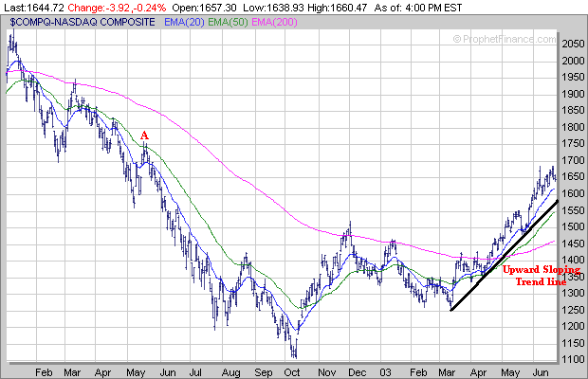Click the 1250 price axis label
The height and width of the screenshot is (379, 588).
tap(573, 309)
